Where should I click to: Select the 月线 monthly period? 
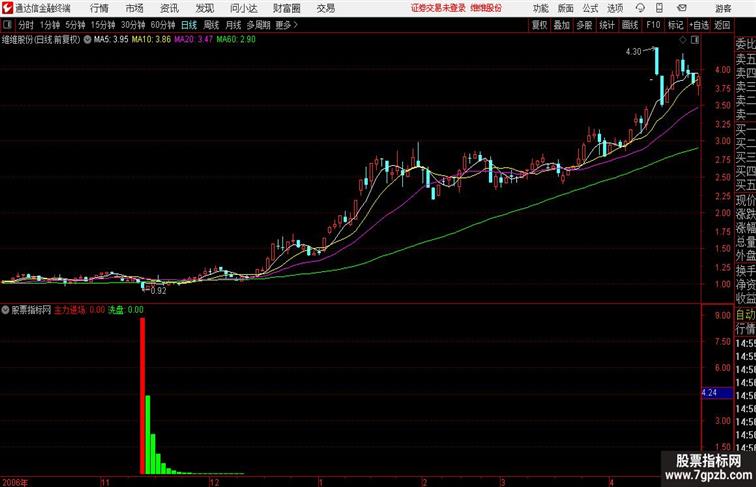[x=233, y=25]
